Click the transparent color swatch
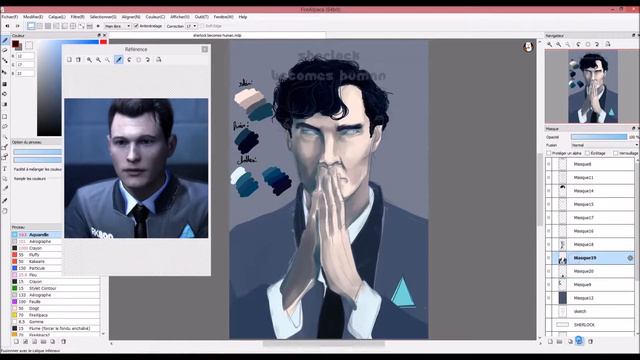640x360 pixels. [x=29, y=45]
